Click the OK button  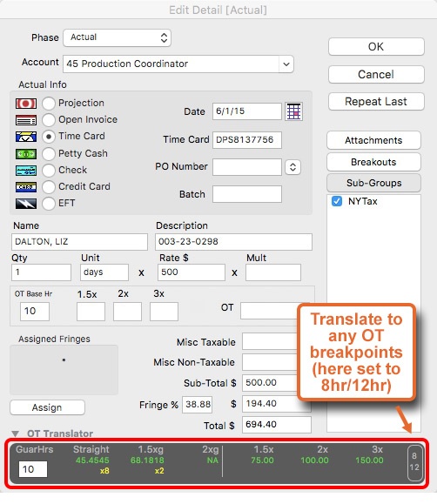tap(376, 47)
